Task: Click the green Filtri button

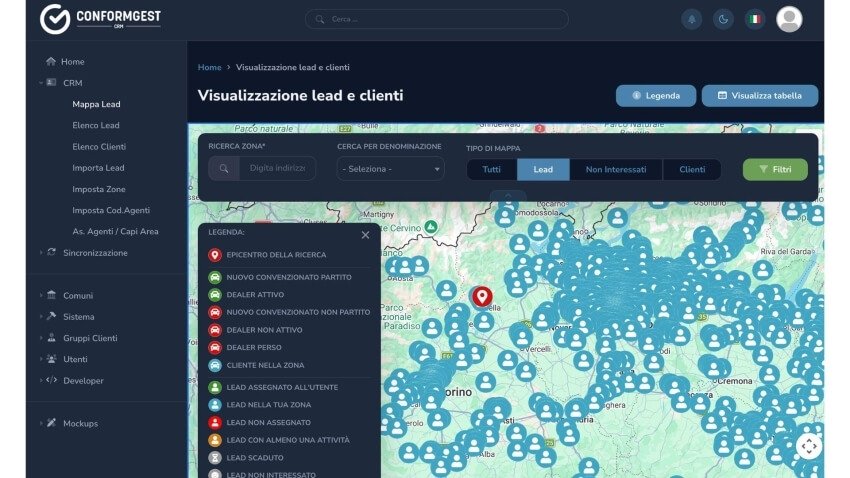Action: click(x=775, y=169)
